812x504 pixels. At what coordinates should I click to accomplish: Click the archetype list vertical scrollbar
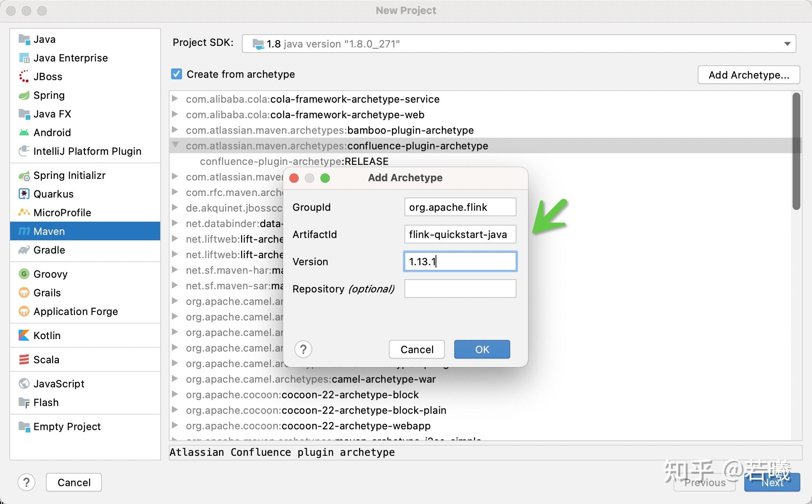(796, 152)
